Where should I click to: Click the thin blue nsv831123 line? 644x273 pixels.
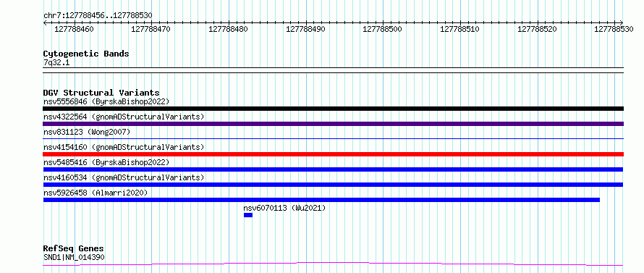[x=333, y=139]
